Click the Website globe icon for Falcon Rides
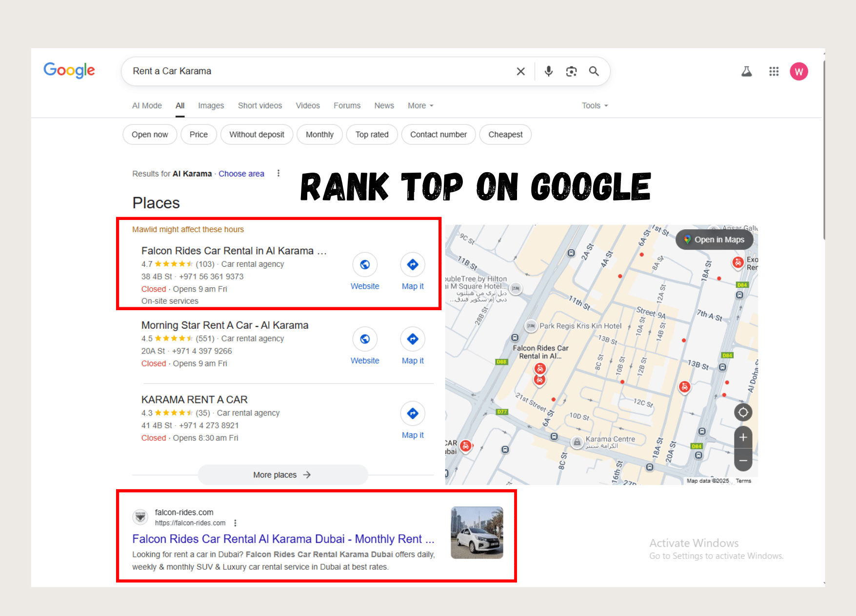 [x=365, y=264]
